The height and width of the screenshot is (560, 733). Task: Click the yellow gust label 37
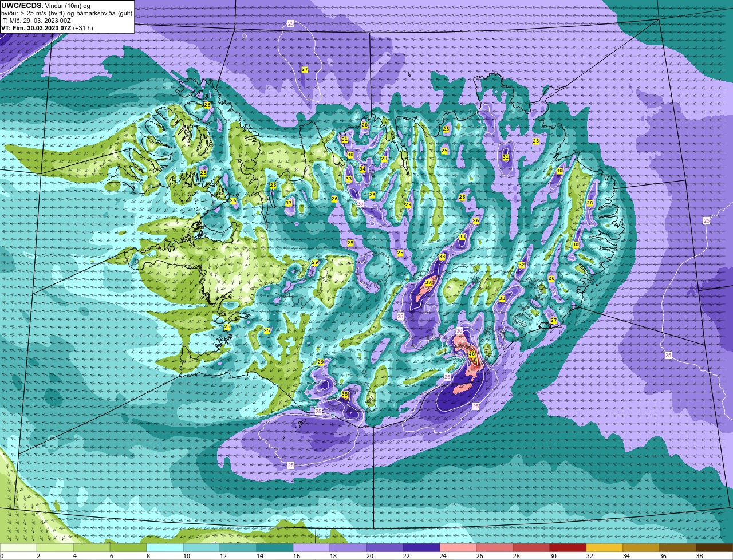coord(428,283)
